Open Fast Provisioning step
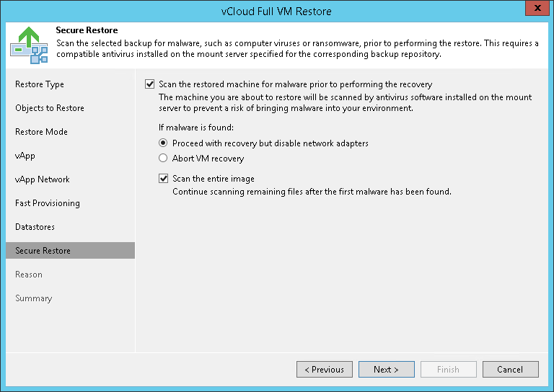 point(48,203)
